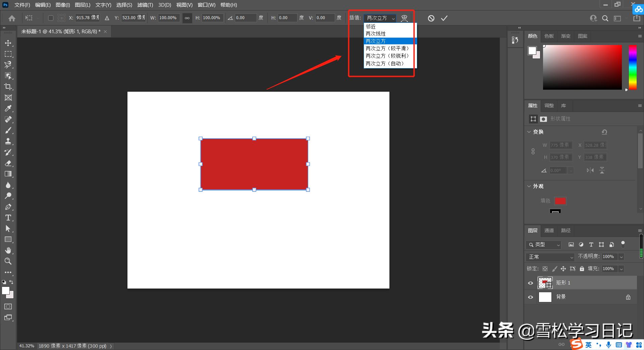Toggle warp mode icon in options bar
This screenshot has height=350, width=644.
404,18
